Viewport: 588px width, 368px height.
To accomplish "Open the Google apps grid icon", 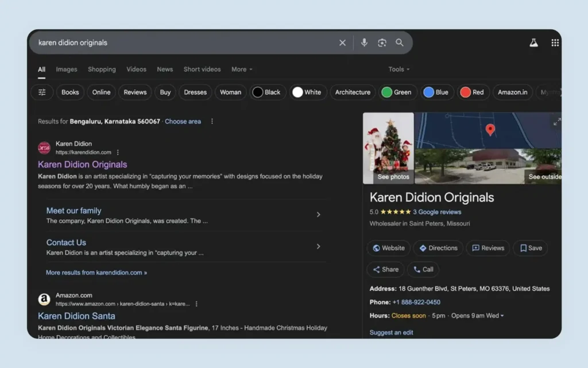I will coord(555,42).
